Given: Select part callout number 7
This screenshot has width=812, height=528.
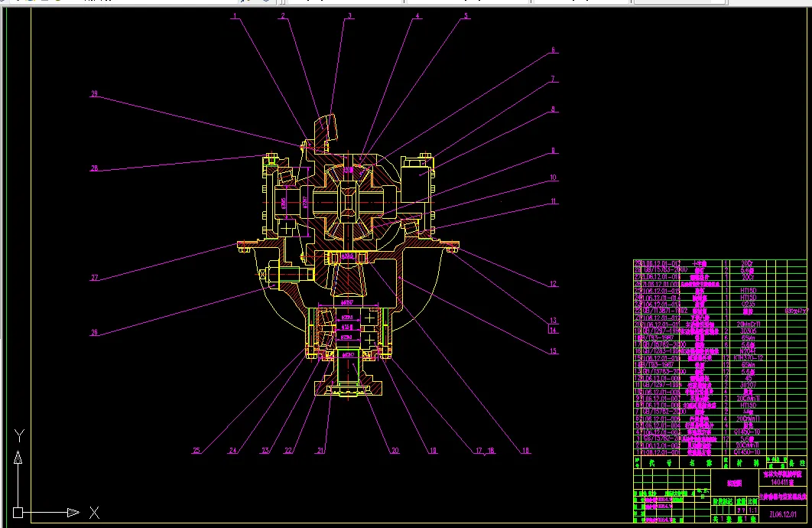Looking at the screenshot, I should pos(553,80).
